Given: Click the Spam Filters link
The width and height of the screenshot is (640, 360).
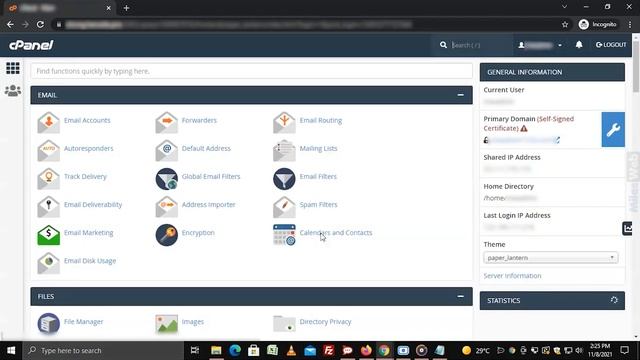Looking at the screenshot, I should 318,204.
